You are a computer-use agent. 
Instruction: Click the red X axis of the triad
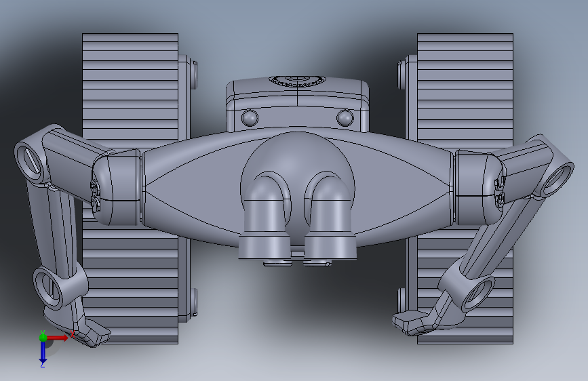point(57,338)
